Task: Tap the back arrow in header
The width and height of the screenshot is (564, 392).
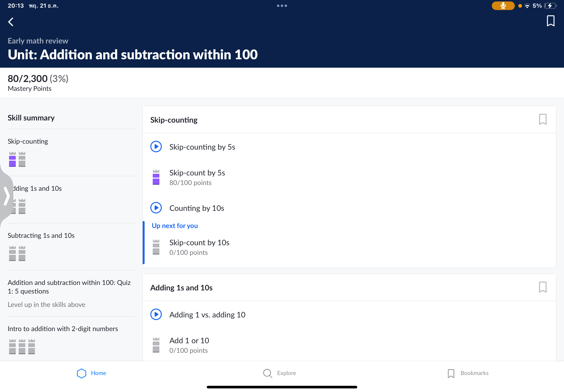Action: [x=11, y=22]
